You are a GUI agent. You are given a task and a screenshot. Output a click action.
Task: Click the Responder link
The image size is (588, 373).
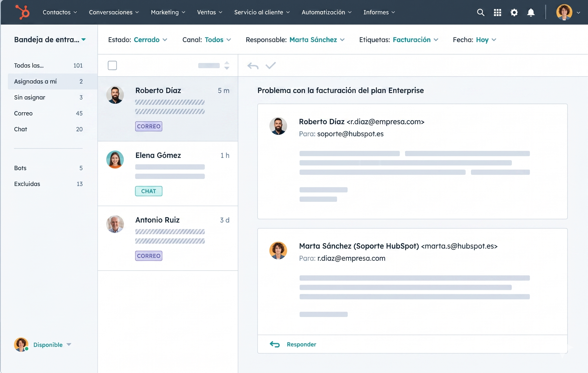(x=301, y=344)
